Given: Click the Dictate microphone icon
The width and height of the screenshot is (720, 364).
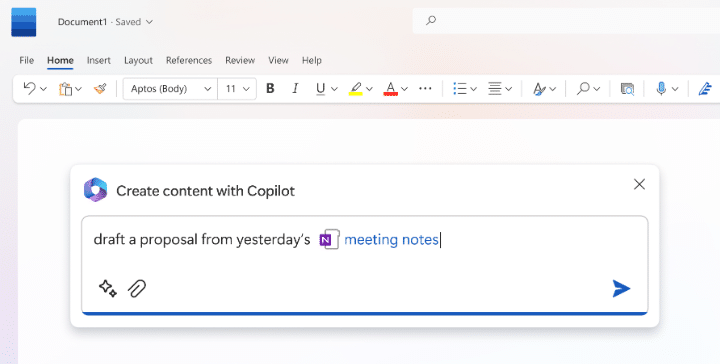Looking at the screenshot, I should coord(661,88).
